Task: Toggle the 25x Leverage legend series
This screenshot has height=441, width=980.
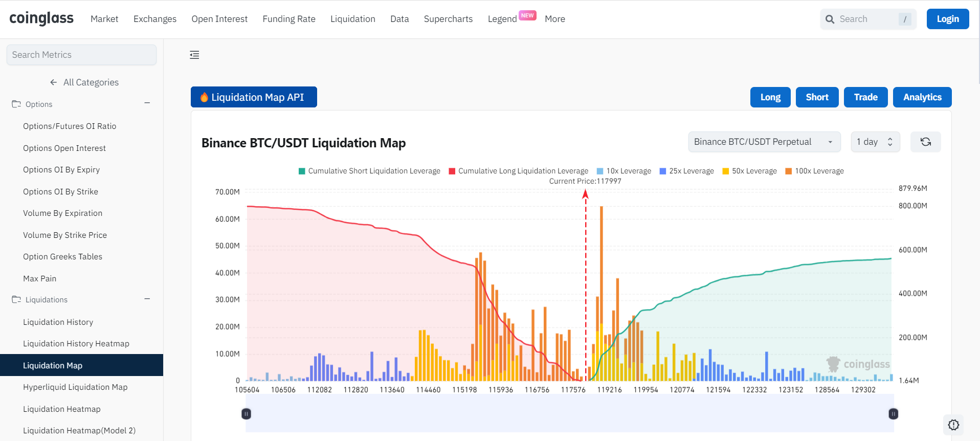Action: tap(687, 171)
